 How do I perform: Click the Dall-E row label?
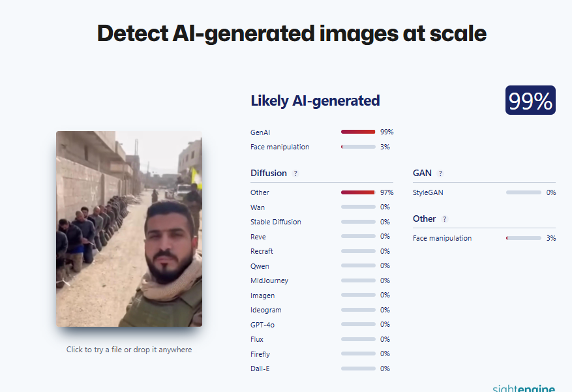pos(260,369)
